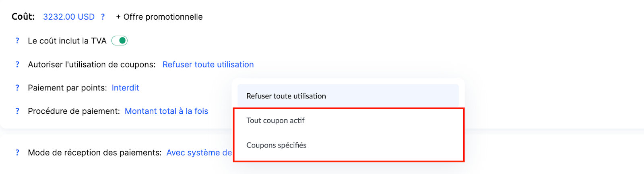Image resolution: width=644 pixels, height=174 pixels.
Task: Click the 'Procédure de paiement:' label text
Action: pos(74,111)
